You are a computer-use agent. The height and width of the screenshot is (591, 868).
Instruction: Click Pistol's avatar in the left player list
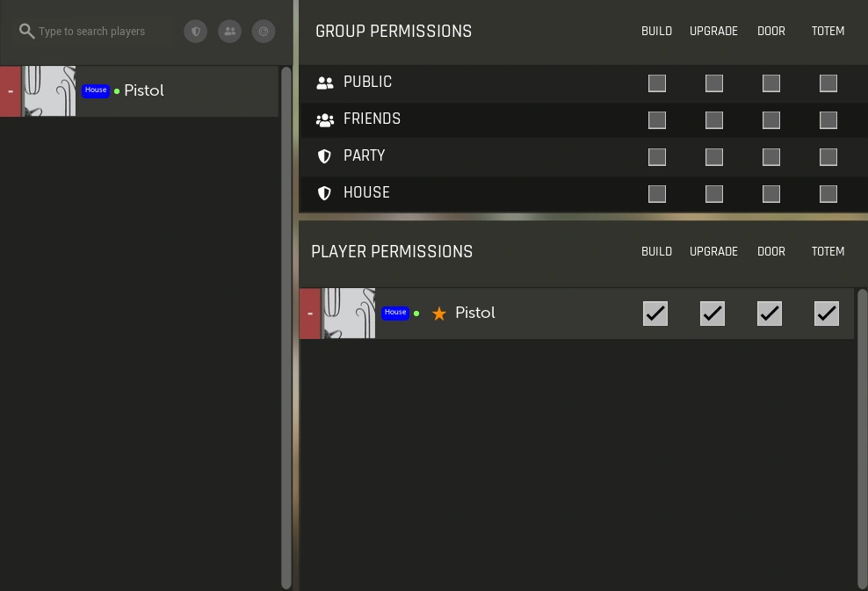click(49, 91)
